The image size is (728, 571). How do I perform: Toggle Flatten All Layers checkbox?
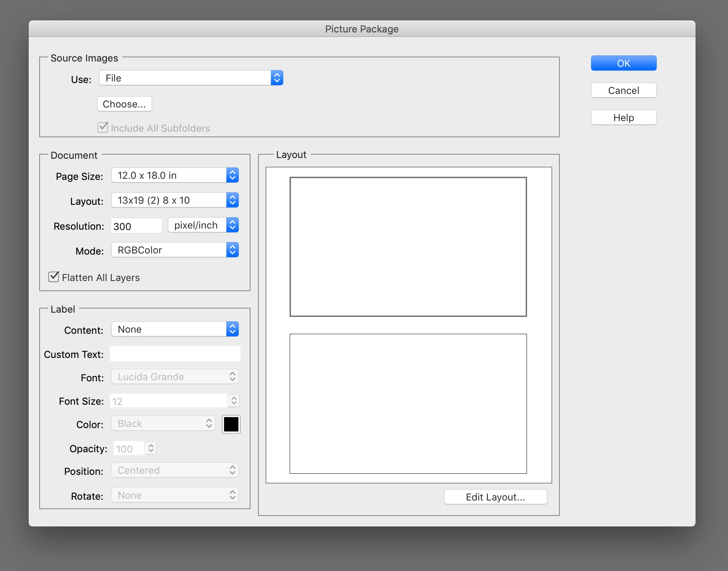pos(54,277)
